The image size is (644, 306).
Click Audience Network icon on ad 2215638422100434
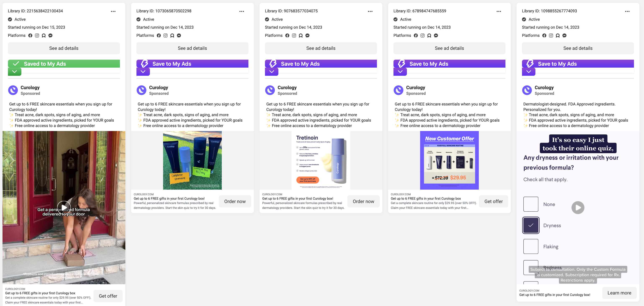pos(44,35)
